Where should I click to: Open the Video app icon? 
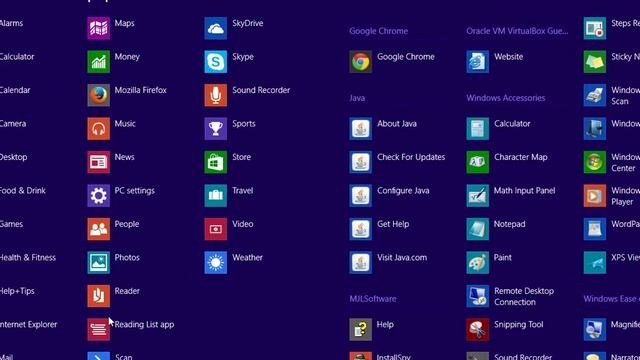tap(216, 229)
